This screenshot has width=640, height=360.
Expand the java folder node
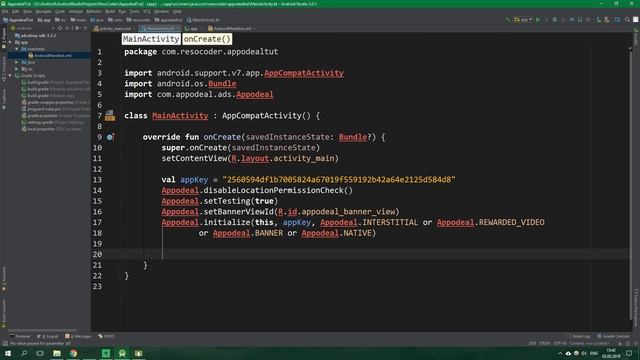pos(17,62)
